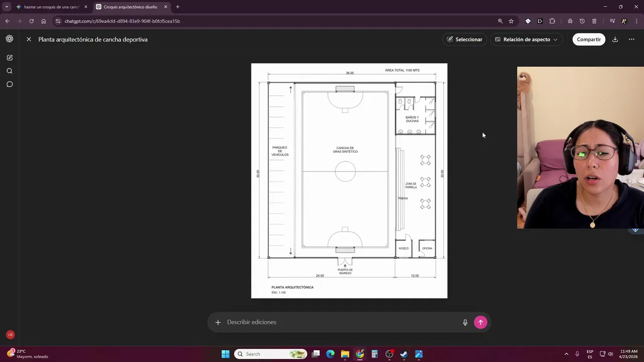This screenshot has height=362, width=644.
Task: Close the image viewer with the X
Action: (x=29, y=39)
